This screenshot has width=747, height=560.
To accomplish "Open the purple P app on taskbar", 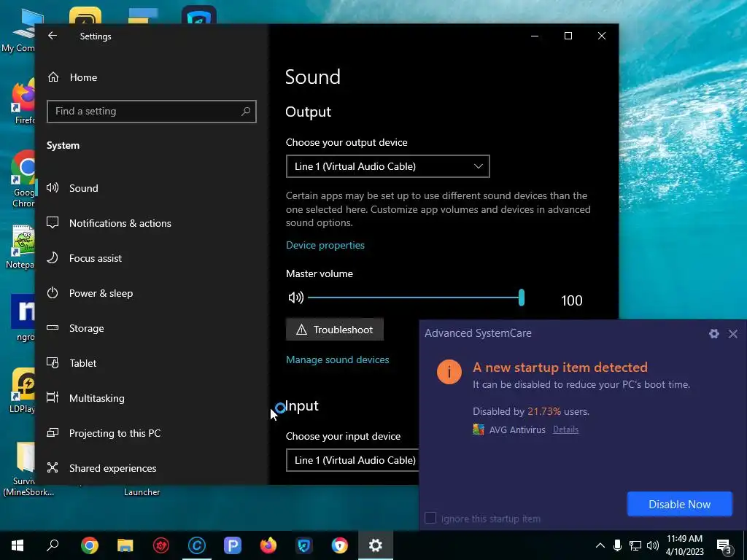I will pos(233,545).
